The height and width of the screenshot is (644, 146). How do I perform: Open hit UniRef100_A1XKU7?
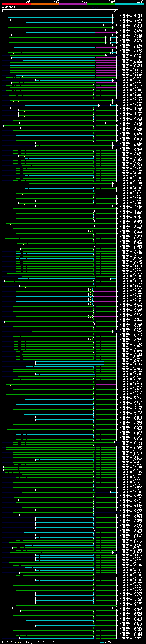pos(131,37)
